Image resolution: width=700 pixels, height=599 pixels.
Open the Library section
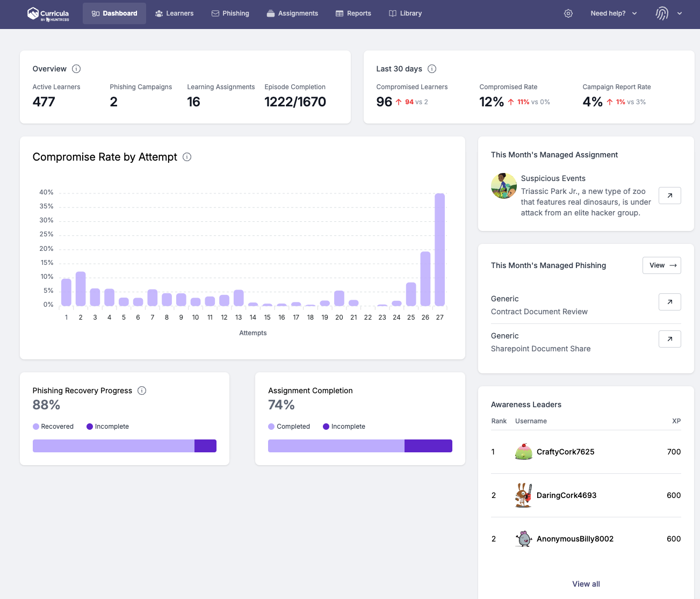tap(405, 13)
